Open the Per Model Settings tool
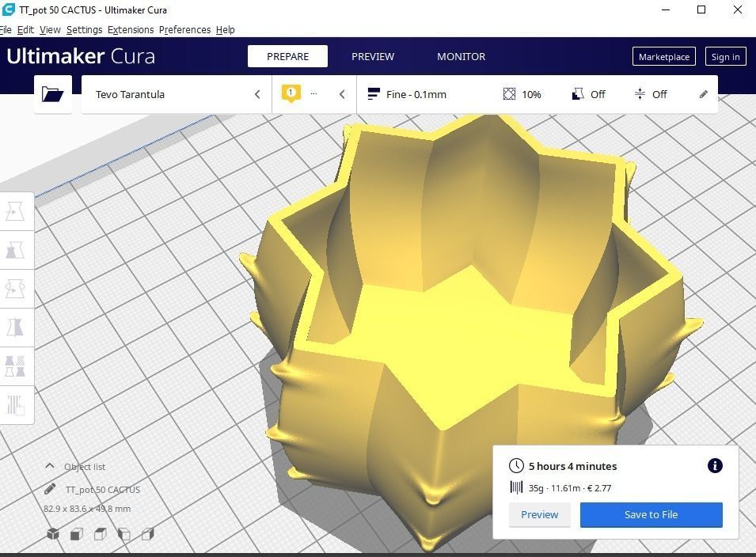 (15, 366)
